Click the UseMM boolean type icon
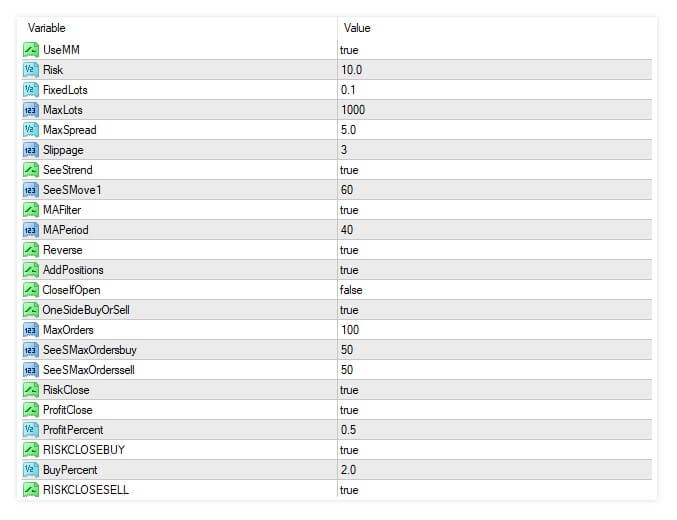677x520 pixels. coord(31,50)
